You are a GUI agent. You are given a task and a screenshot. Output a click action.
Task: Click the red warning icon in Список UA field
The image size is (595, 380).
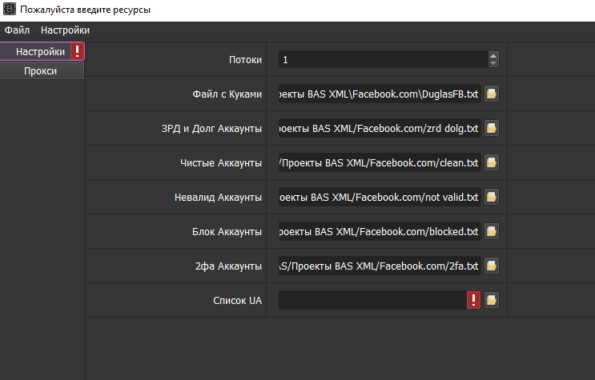(x=474, y=300)
